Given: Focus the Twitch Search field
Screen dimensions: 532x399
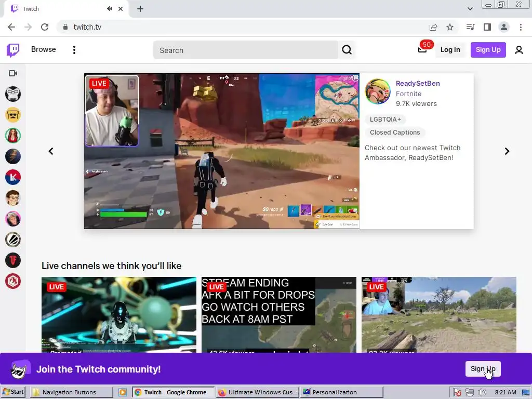Looking at the screenshot, I should [245, 50].
